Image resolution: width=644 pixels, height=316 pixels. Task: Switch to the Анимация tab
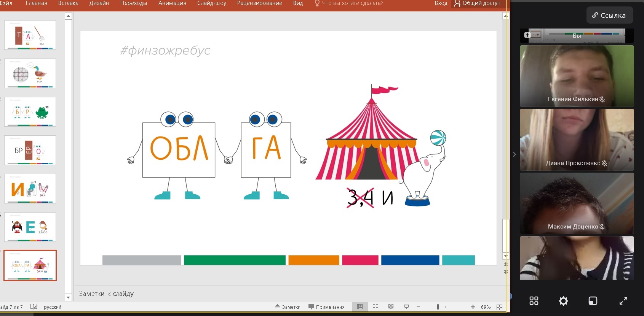coord(172,3)
